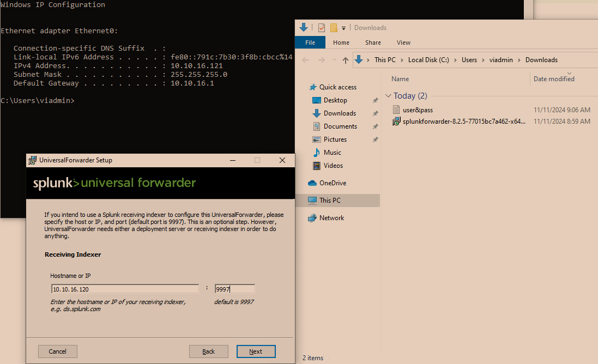Collapse the Today (2) group
598x364 pixels.
(388, 96)
